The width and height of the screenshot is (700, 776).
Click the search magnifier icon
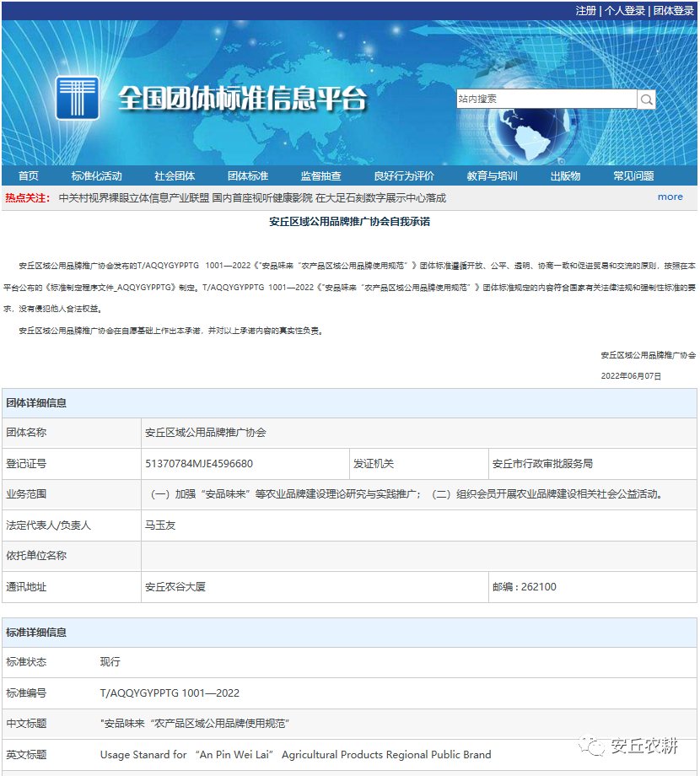click(x=646, y=100)
